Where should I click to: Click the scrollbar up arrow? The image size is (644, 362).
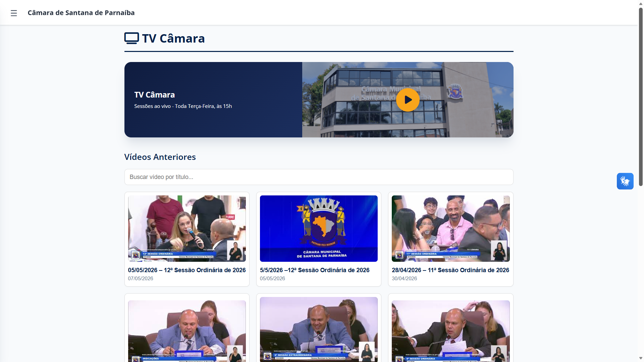click(x=641, y=3)
